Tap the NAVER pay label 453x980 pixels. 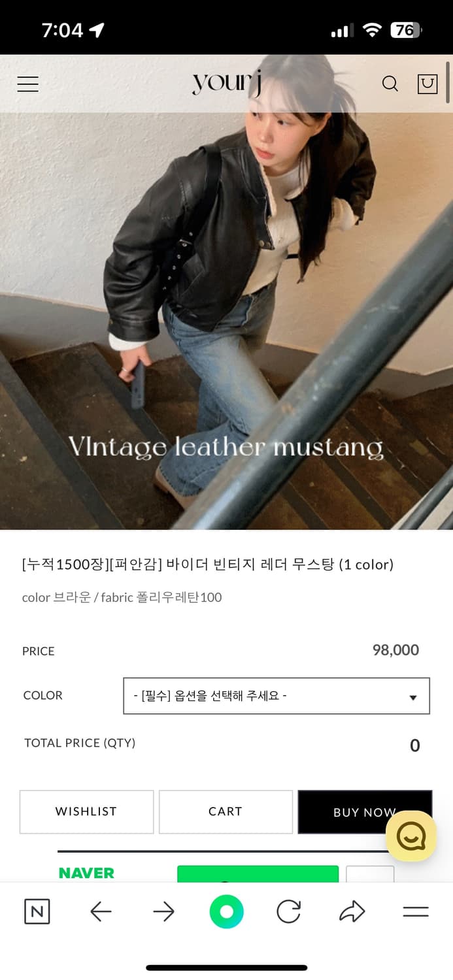coord(86,874)
